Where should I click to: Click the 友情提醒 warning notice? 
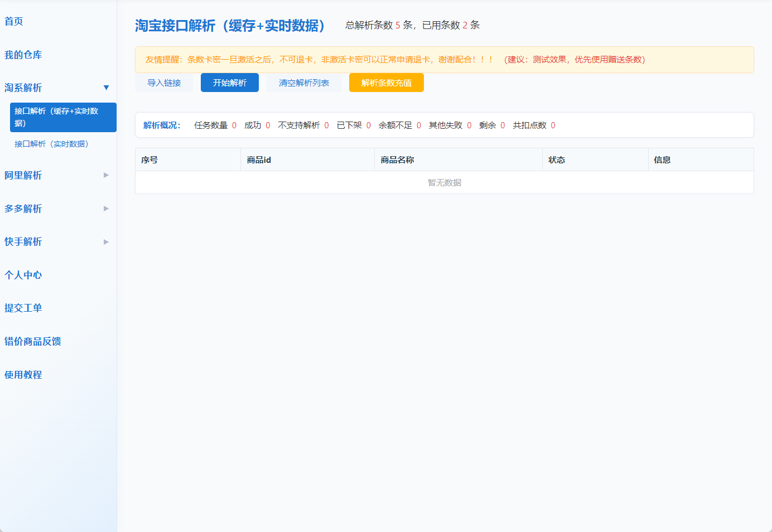[x=445, y=60]
